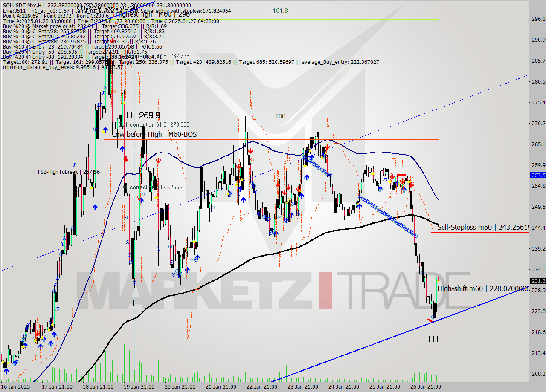The height and width of the screenshot is (392, 546).
Task: Click 'average_Buy_entry: 222.367027' text
Action: coord(341,62)
